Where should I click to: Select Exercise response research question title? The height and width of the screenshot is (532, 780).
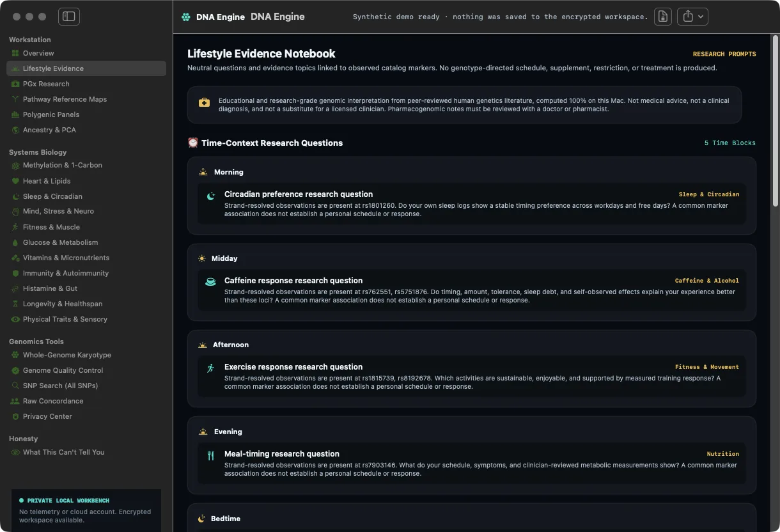(x=293, y=367)
